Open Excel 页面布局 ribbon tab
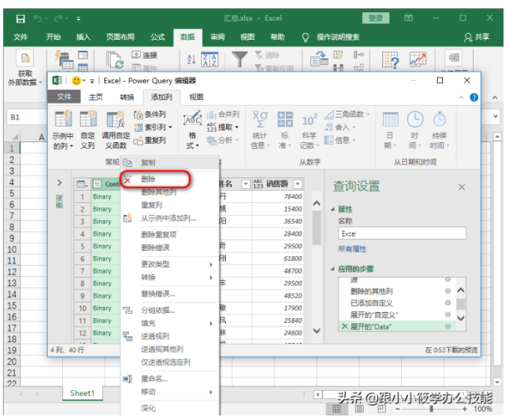Viewport: 508px width, 420px height. pyautogui.click(x=120, y=37)
